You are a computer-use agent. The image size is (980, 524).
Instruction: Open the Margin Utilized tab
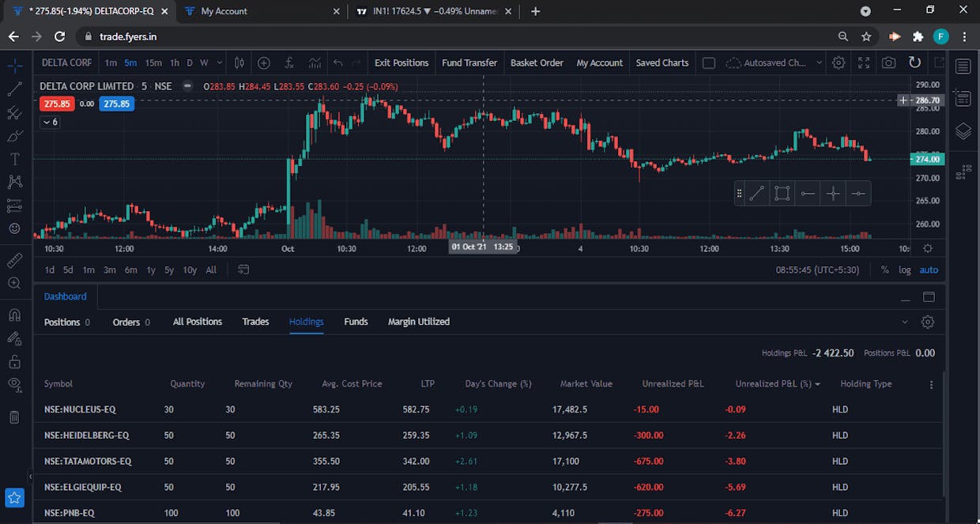click(x=419, y=322)
